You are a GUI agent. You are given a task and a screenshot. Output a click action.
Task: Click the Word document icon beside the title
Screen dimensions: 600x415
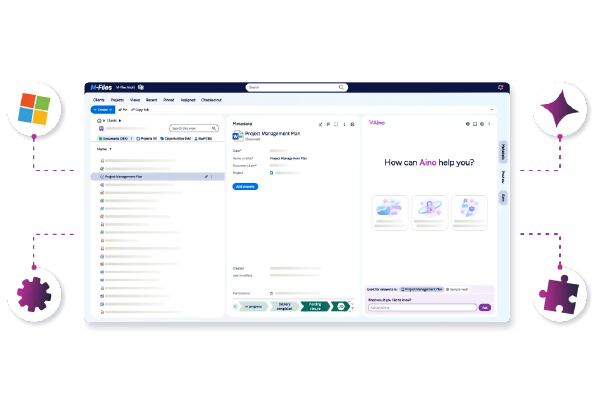[238, 136]
